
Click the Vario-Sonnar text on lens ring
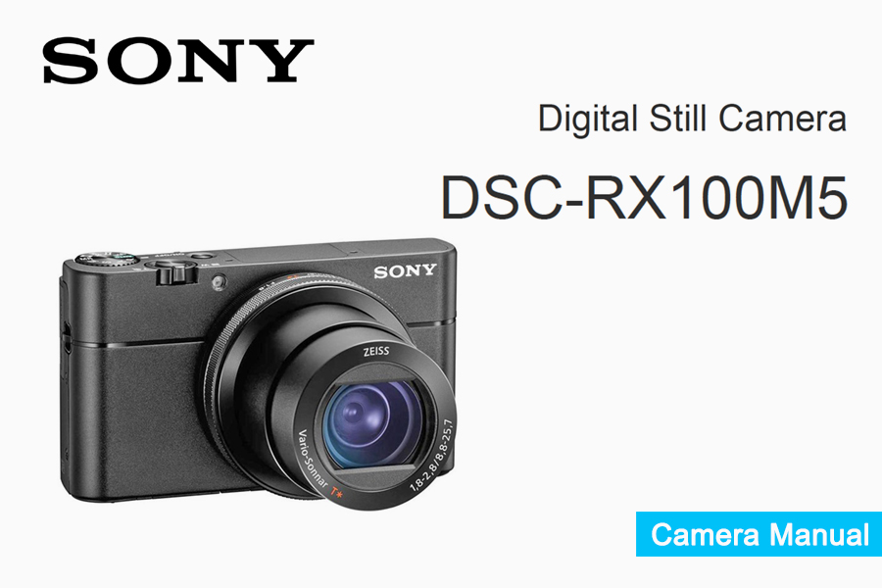[313, 461]
